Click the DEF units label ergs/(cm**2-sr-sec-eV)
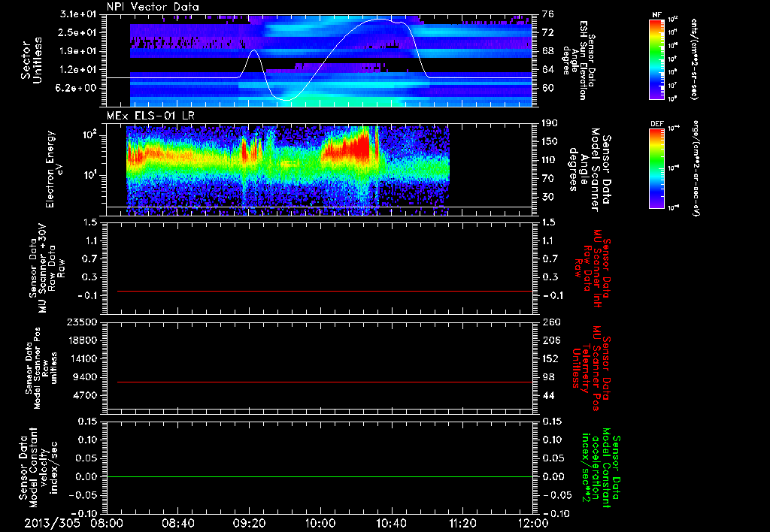770x532 pixels. pyautogui.click(x=696, y=168)
